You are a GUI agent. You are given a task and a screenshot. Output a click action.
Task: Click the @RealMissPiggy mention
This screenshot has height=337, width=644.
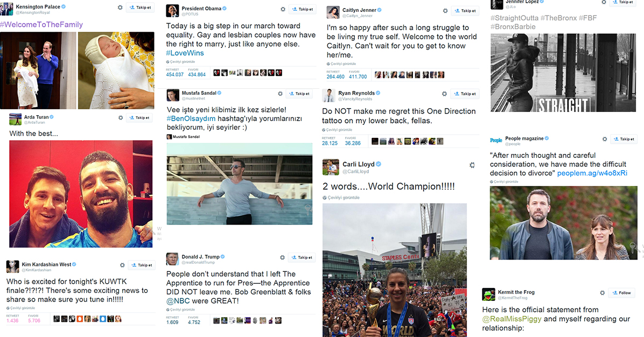(x=512, y=319)
